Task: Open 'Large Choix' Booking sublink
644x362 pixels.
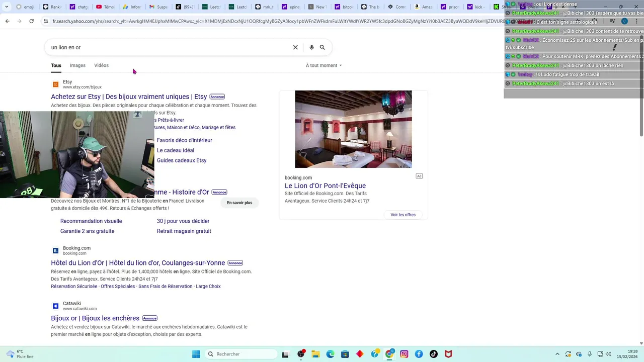Action: point(208,287)
